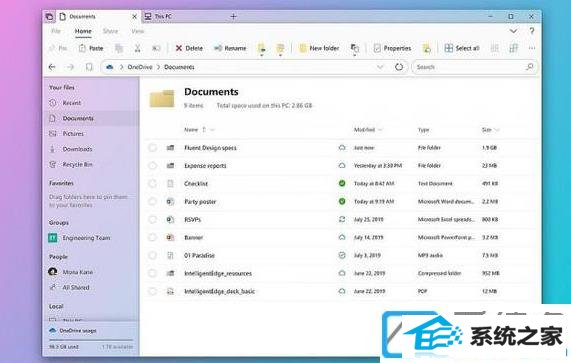This screenshot has height=363, width=571.
Task: Click the Party poster Word file icon
Action: coord(170,201)
